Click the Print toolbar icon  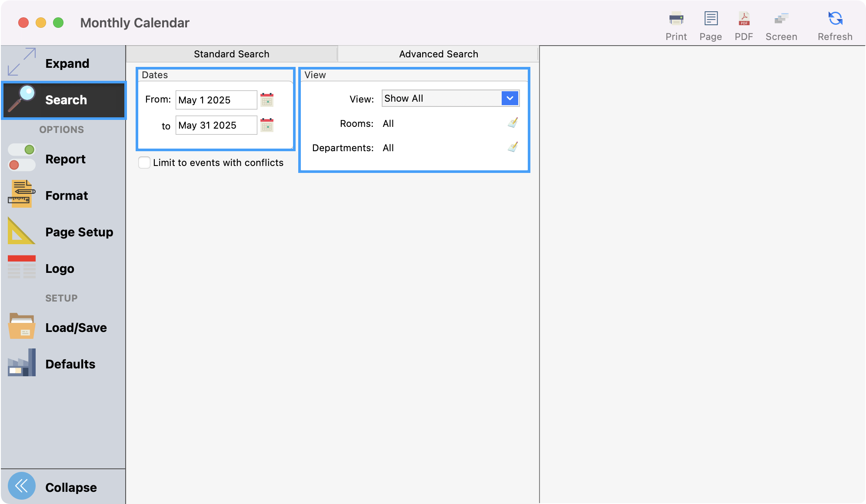pos(676,19)
